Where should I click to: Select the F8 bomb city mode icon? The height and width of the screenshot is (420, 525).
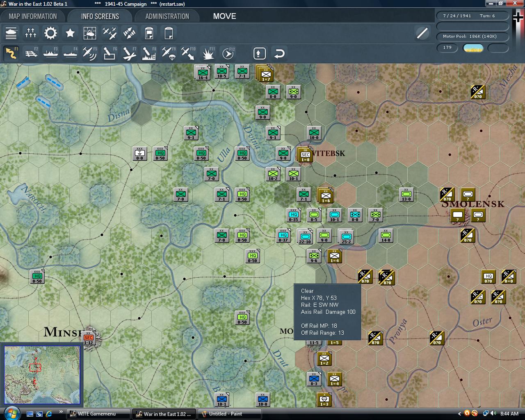coord(149,53)
